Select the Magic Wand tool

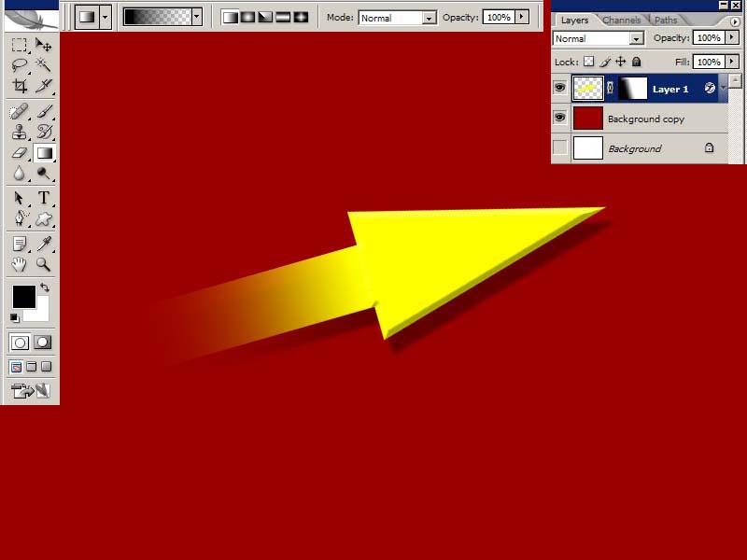[x=43, y=64]
